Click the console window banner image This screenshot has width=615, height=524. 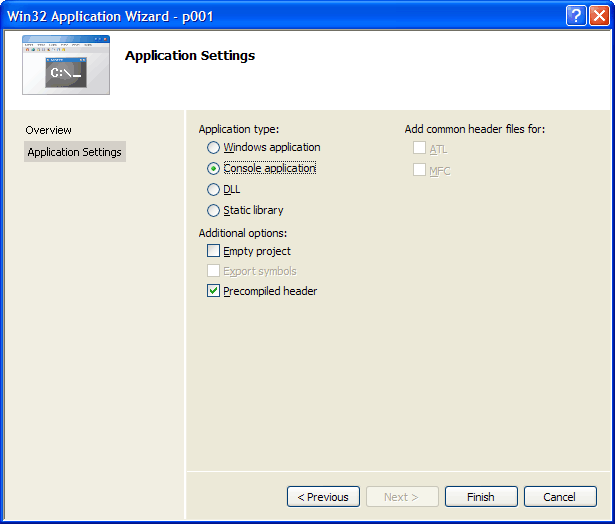point(65,66)
